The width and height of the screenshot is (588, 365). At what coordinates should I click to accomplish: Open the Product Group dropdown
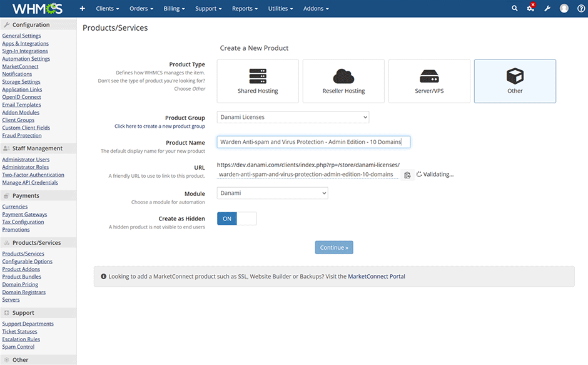tap(293, 117)
